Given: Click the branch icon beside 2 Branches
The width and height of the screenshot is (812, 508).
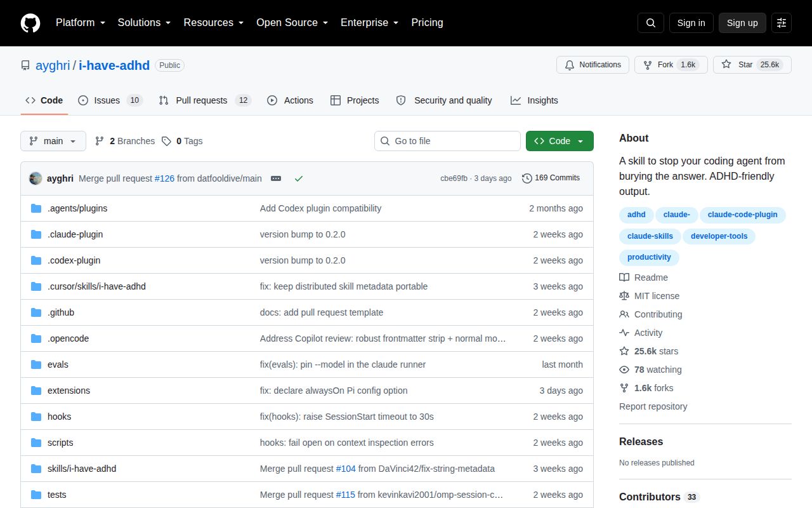Looking at the screenshot, I should coord(100,141).
